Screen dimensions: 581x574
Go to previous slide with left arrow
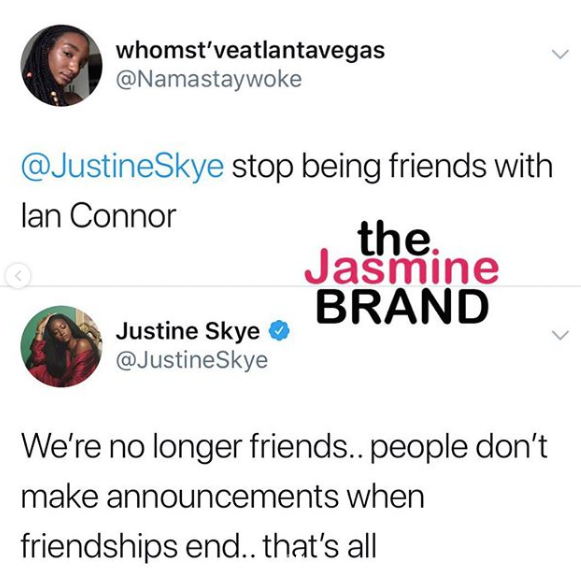(x=17, y=275)
